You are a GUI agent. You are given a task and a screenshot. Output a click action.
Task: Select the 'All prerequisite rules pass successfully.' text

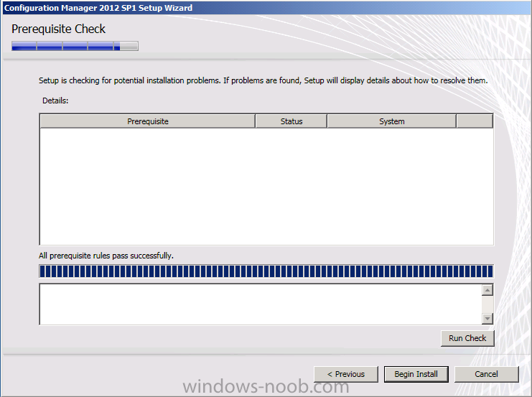[x=106, y=256]
